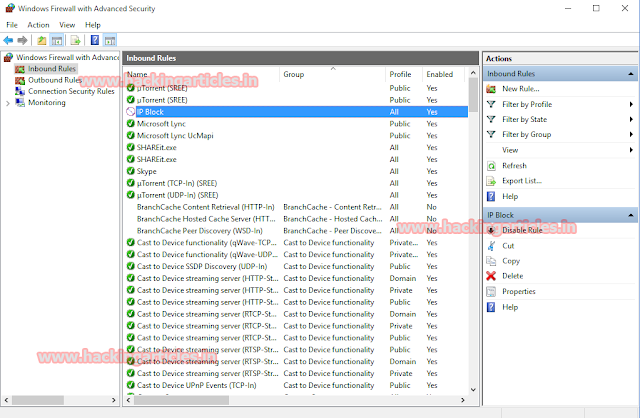
Task: Click the New Rule icon in Actions
Action: pos(491,89)
